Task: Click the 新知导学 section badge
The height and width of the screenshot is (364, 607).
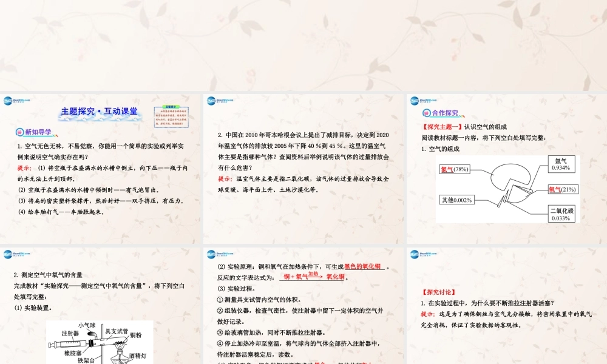Action: coord(35,132)
